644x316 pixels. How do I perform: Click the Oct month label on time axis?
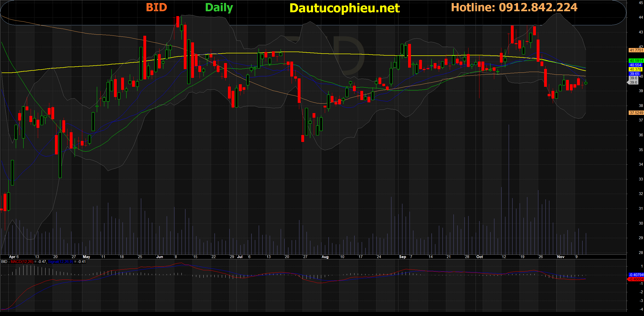point(479,257)
